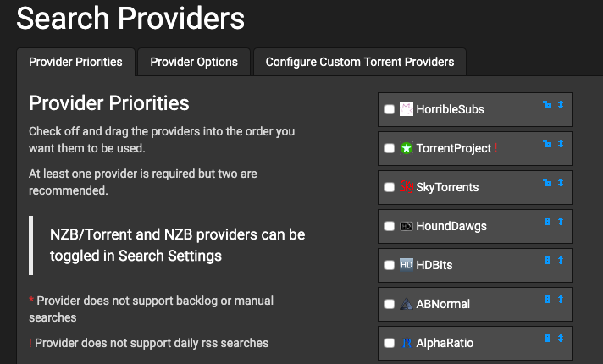Click the lock icon on the AlphaRatio row
603x364 pixels.
tap(547, 339)
